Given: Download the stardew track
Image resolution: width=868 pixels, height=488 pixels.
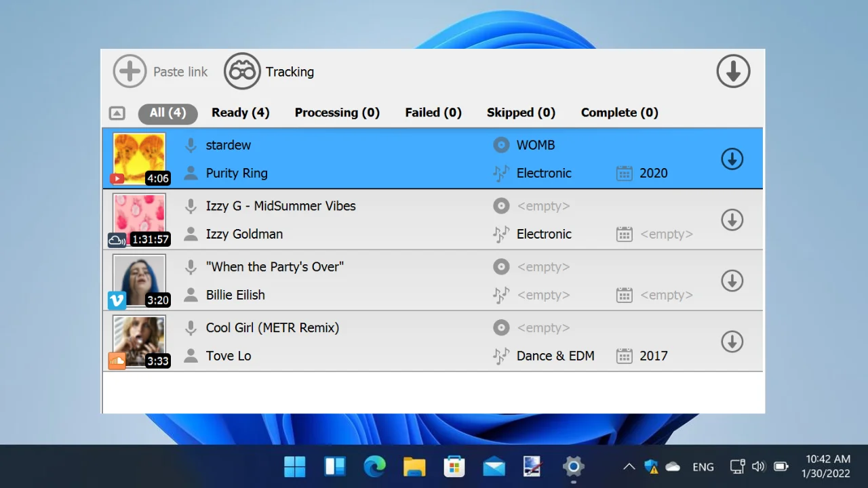Looking at the screenshot, I should [732, 159].
